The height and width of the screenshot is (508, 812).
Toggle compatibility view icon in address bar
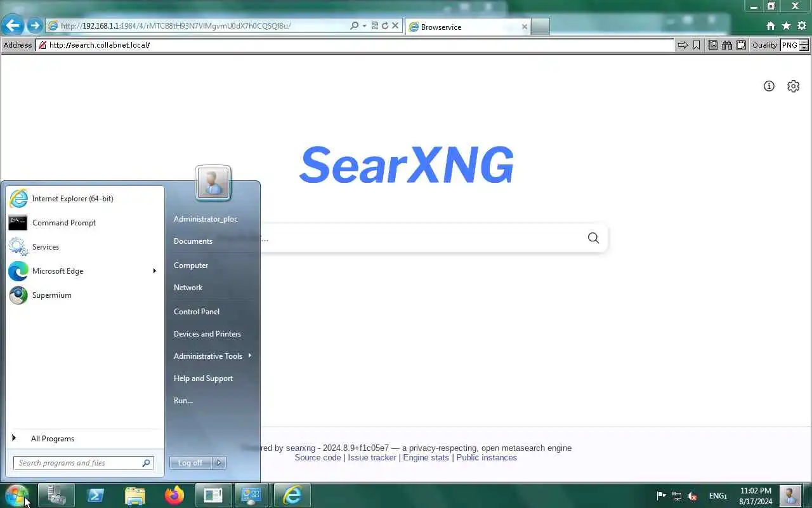click(374, 26)
